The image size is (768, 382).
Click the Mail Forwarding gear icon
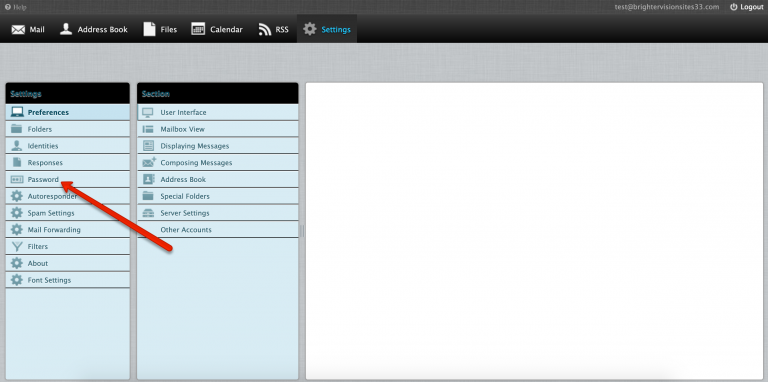(x=17, y=229)
